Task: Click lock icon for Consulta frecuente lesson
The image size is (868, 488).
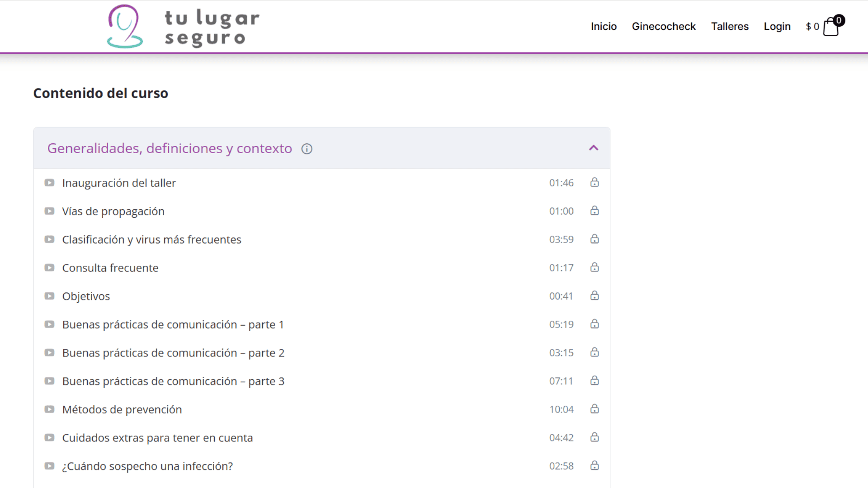Action: pyautogui.click(x=594, y=267)
